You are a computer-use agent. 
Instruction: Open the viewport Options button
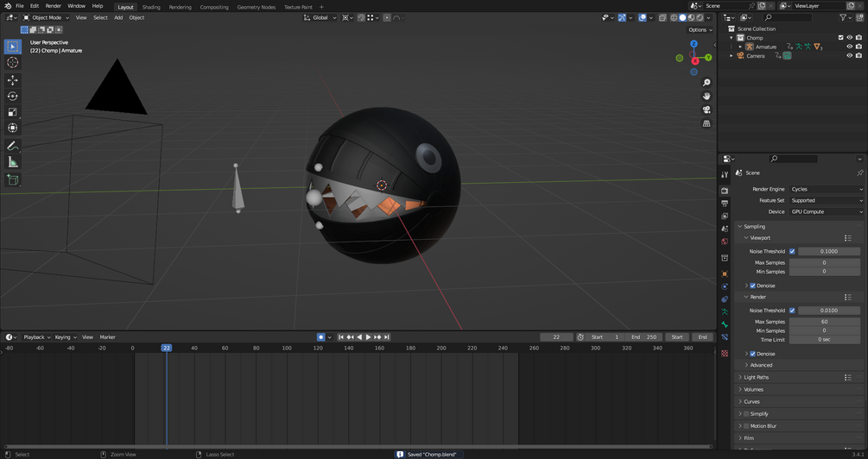coord(700,30)
